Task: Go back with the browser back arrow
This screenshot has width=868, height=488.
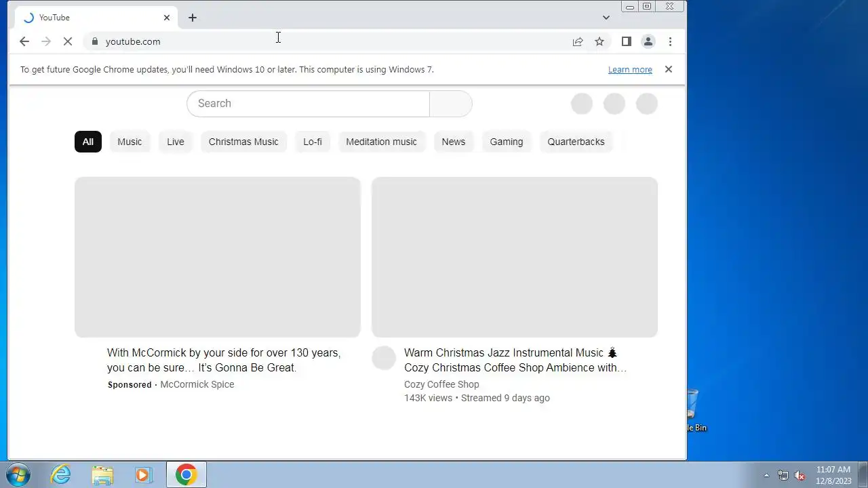Action: [x=24, y=41]
